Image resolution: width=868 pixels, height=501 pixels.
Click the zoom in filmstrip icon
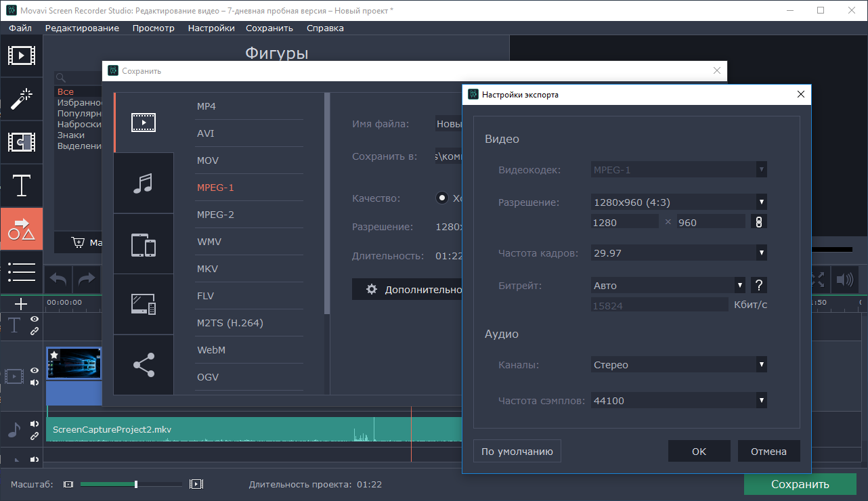(x=196, y=484)
